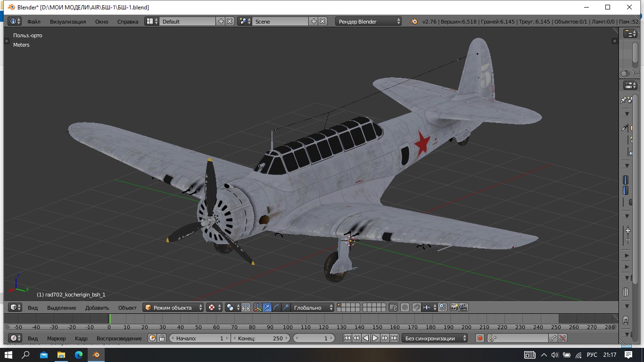The height and width of the screenshot is (362, 644).
Task: Open the Визуализация menu
Action: pyautogui.click(x=68, y=22)
